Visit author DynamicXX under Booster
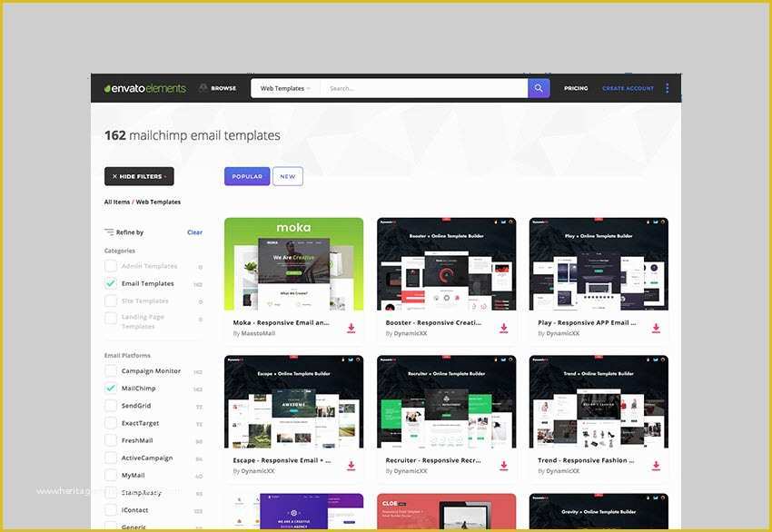This screenshot has width=772, height=532. click(x=411, y=334)
